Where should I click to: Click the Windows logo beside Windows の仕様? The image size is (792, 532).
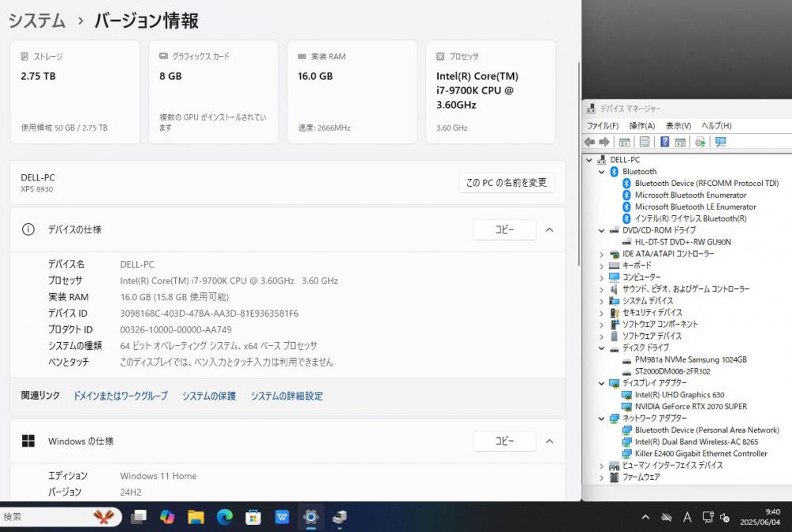[x=29, y=441]
